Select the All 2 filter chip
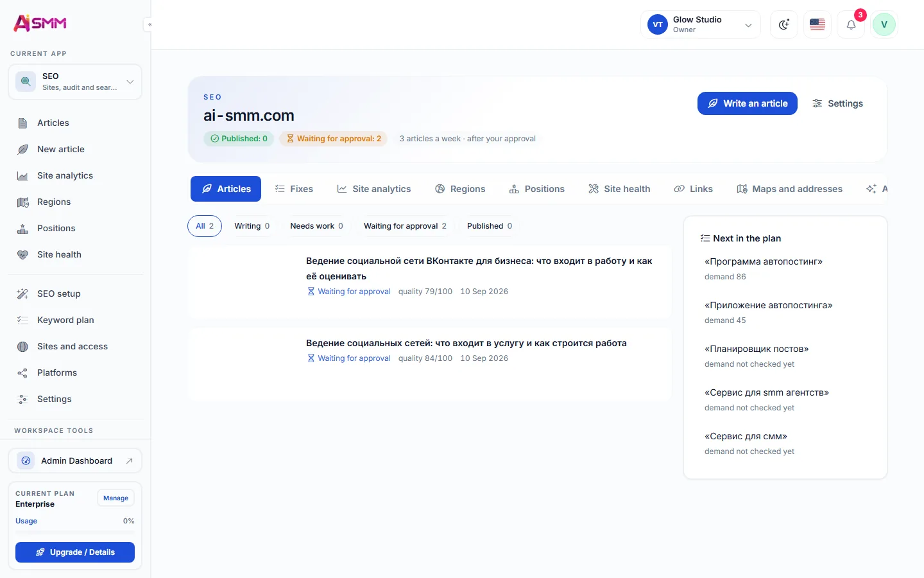Screen dimensions: 924x578 tap(205, 226)
